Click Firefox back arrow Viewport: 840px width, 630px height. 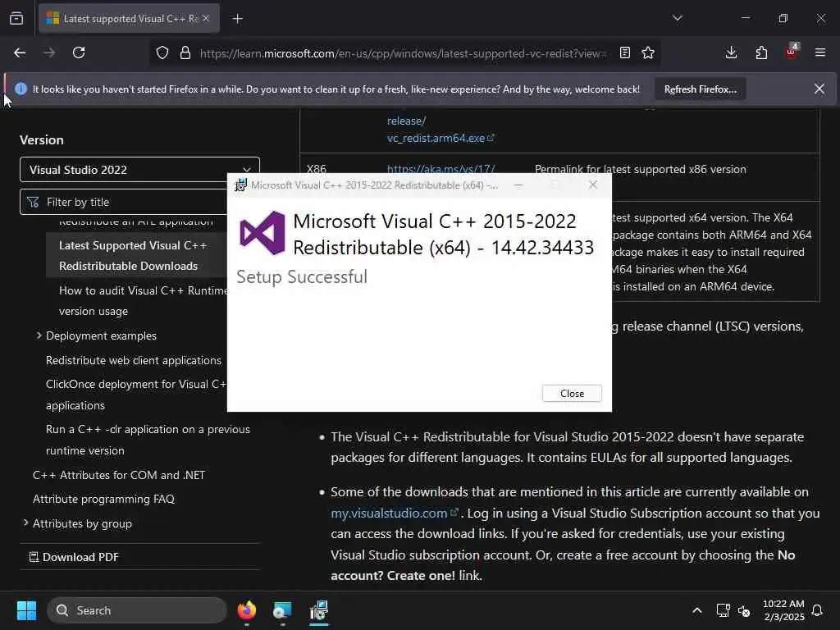click(x=20, y=52)
